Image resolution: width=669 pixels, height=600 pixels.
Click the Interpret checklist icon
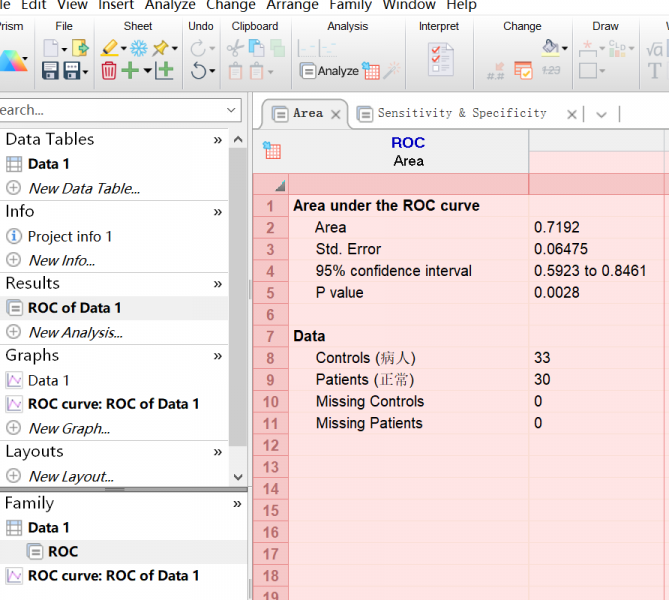click(x=441, y=59)
